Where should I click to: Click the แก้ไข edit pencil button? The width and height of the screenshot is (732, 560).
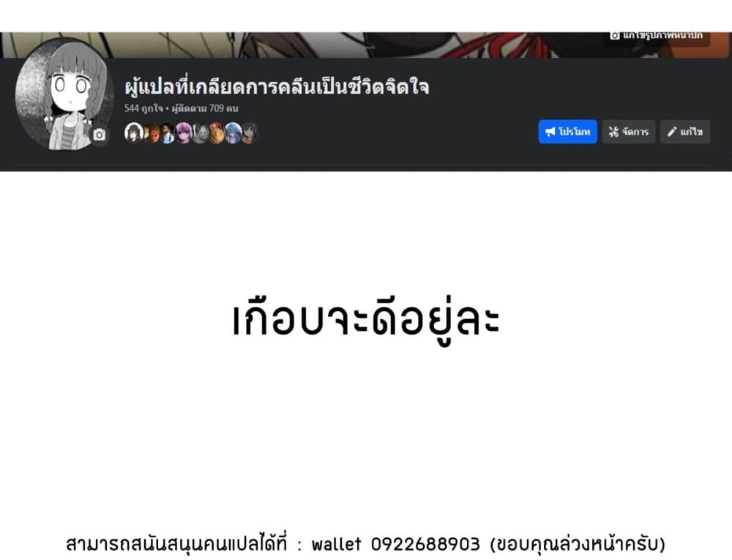pos(685,132)
